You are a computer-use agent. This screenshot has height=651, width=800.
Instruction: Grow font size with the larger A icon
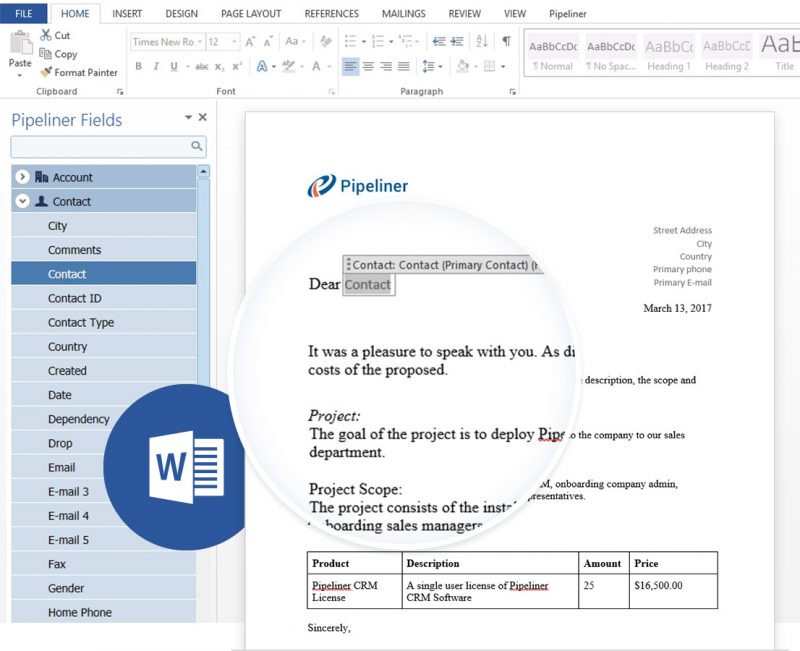250,42
